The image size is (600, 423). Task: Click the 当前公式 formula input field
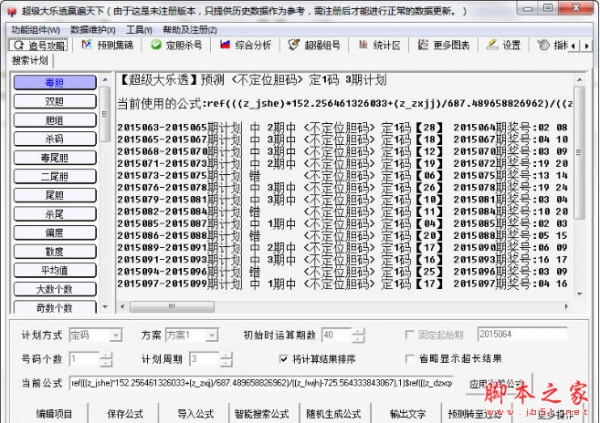[x=262, y=383]
